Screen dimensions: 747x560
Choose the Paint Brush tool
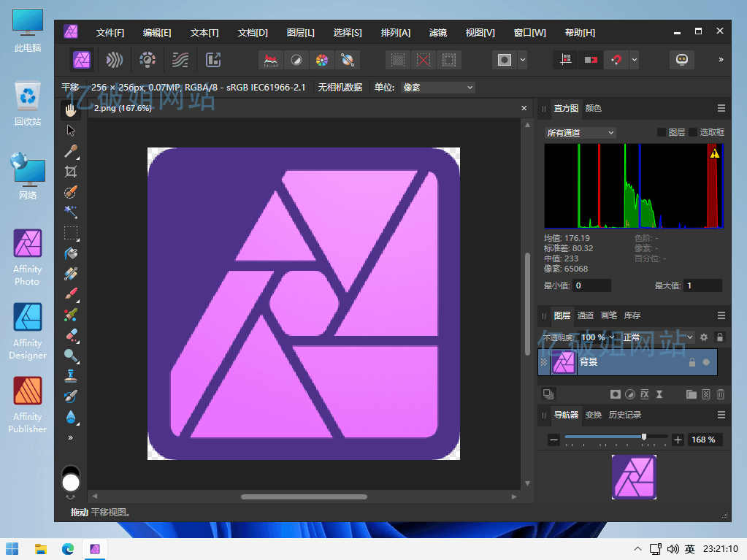(71, 294)
